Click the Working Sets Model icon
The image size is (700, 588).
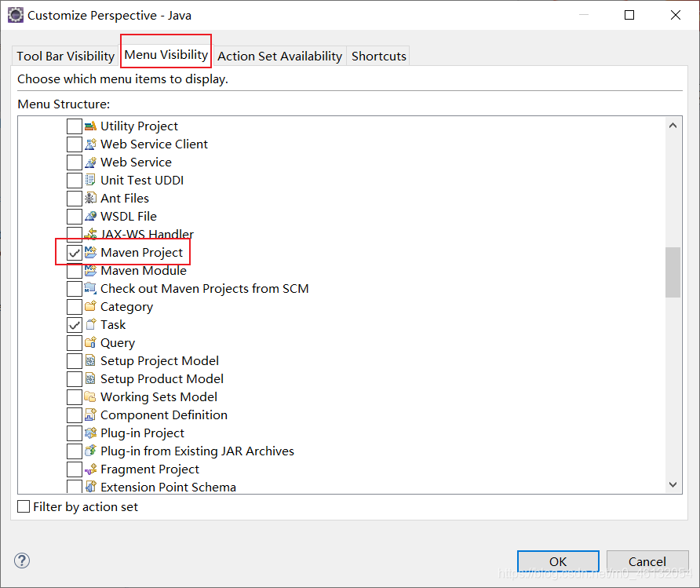90,397
